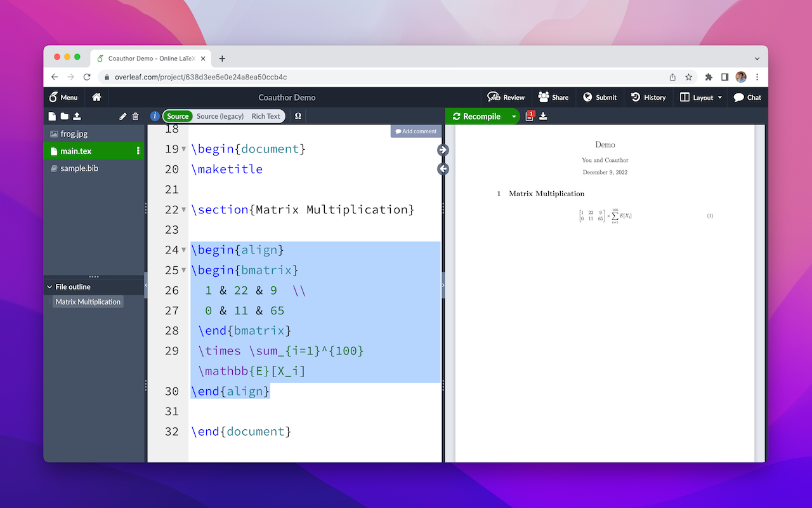Viewport: 812px width, 508px height.
Task: Open Chrome three-dot menu
Action: pyautogui.click(x=757, y=77)
